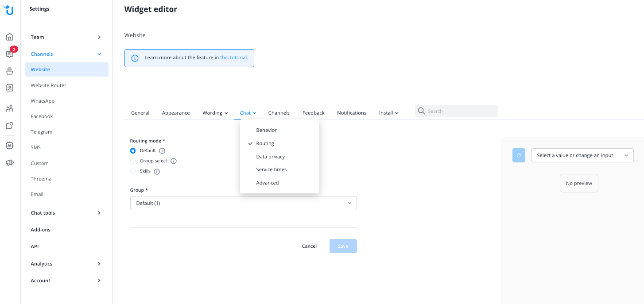Click the refresh preview icon button
The image size is (644, 304).
coord(519,155)
